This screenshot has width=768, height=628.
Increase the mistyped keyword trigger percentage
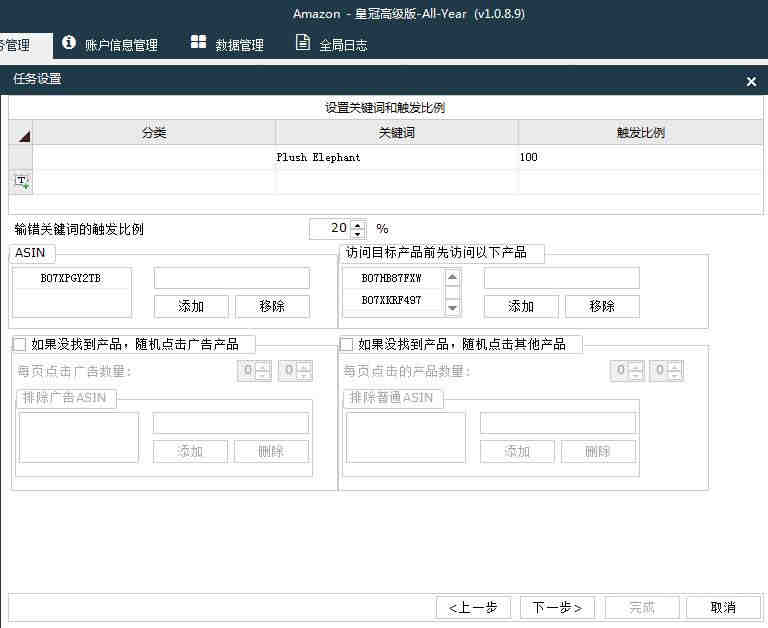(359, 225)
